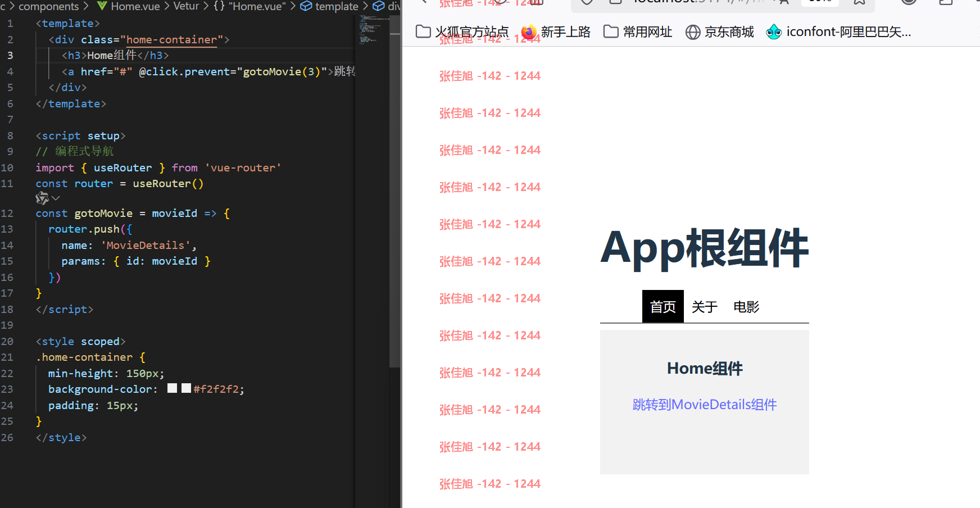Screen dimensions: 980x508
Task: Click the color swatch right after background-color:
Action: pyautogui.click(x=172, y=388)
